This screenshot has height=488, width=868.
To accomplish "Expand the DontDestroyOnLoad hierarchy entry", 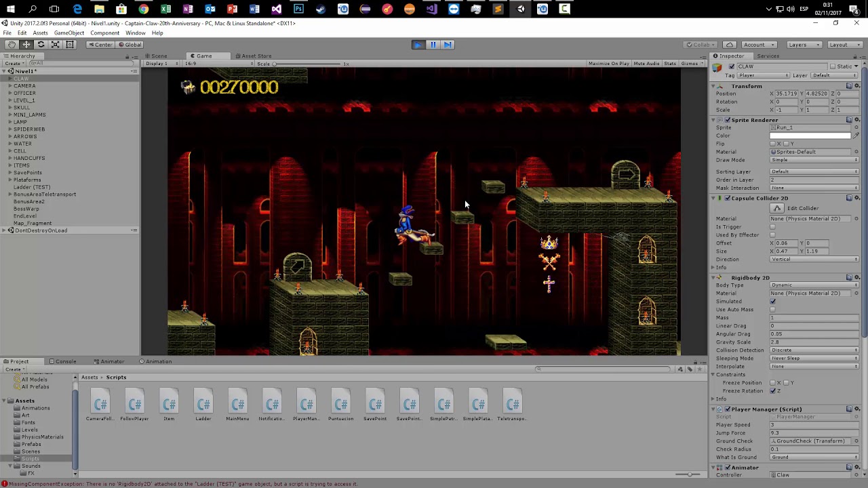I will point(4,230).
